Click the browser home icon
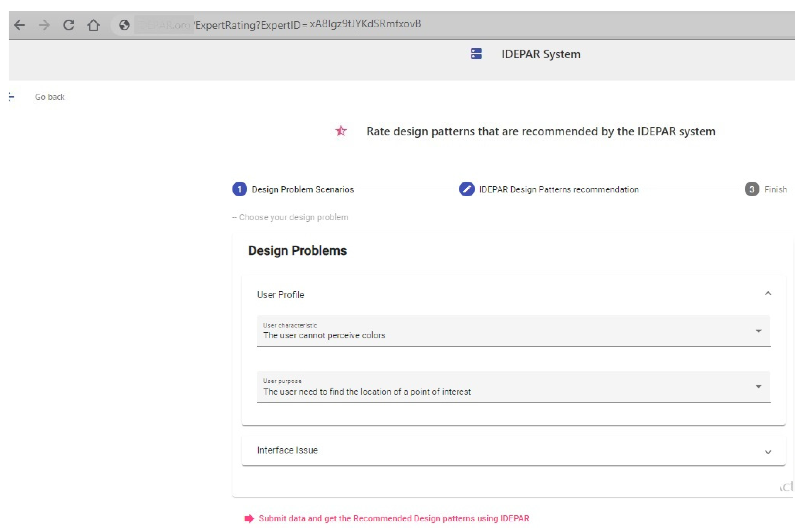Image resolution: width=805 pixels, height=532 pixels. pos(94,25)
